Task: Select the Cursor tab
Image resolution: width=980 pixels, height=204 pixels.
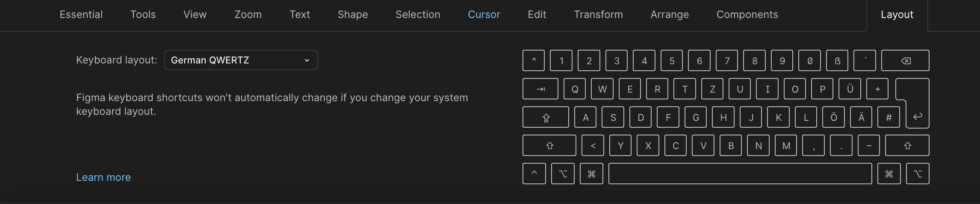Action: [484, 15]
